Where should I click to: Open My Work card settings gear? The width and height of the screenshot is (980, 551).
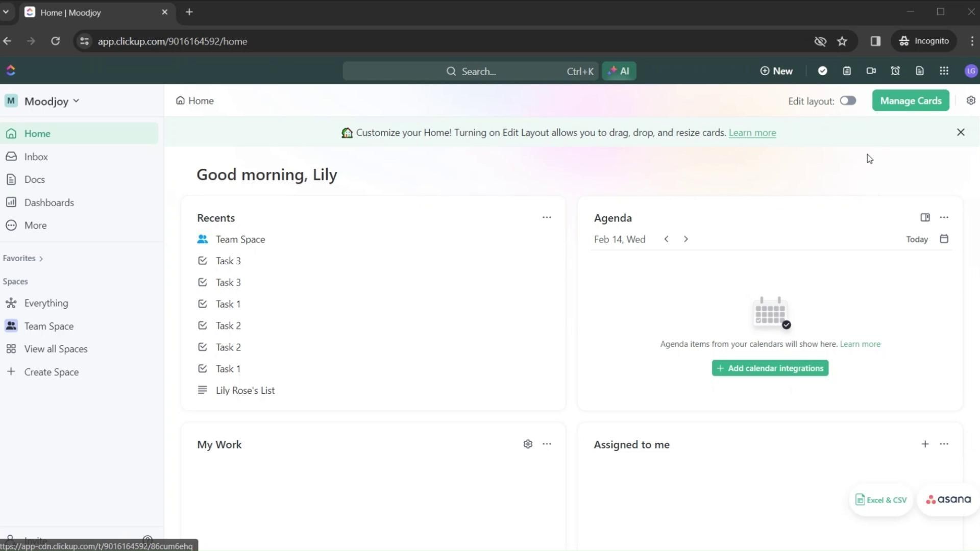pos(528,444)
